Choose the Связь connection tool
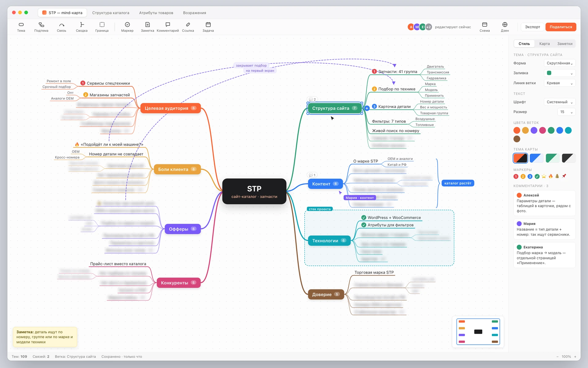 (62, 27)
